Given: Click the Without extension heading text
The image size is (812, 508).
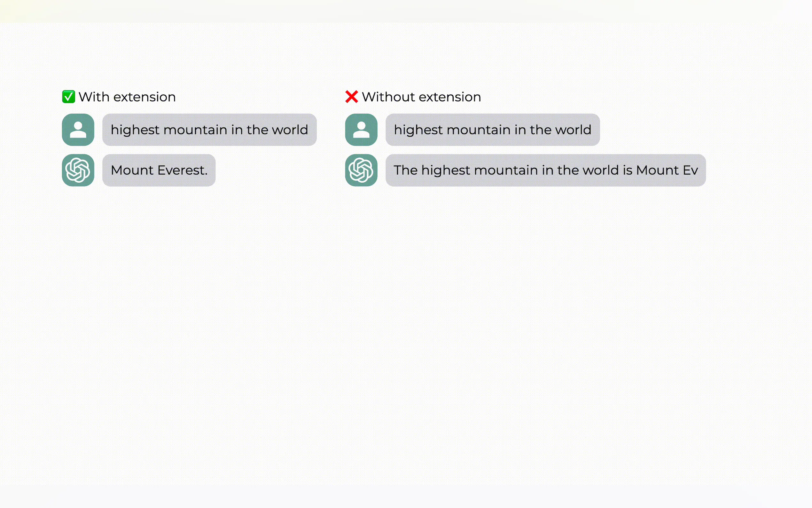Looking at the screenshot, I should tap(421, 97).
